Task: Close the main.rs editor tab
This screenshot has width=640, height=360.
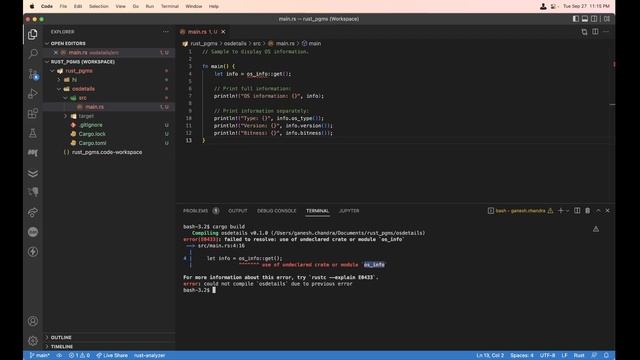Action: click(x=223, y=31)
